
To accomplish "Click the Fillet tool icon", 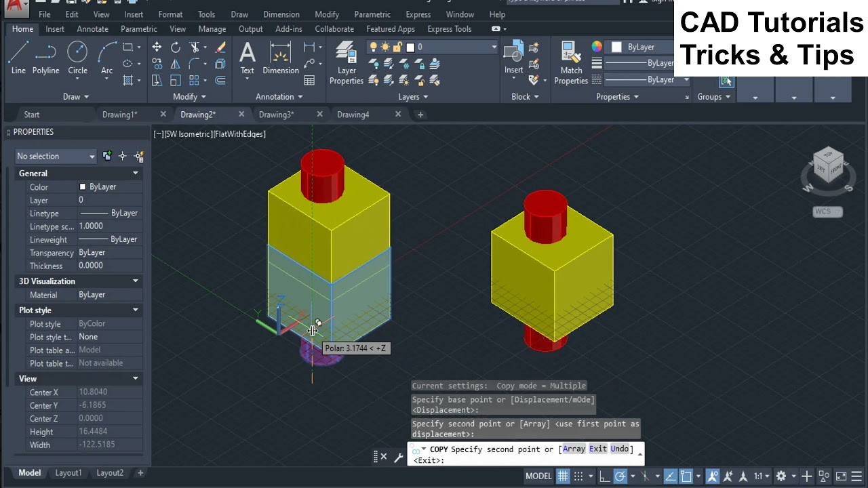I will [x=194, y=64].
